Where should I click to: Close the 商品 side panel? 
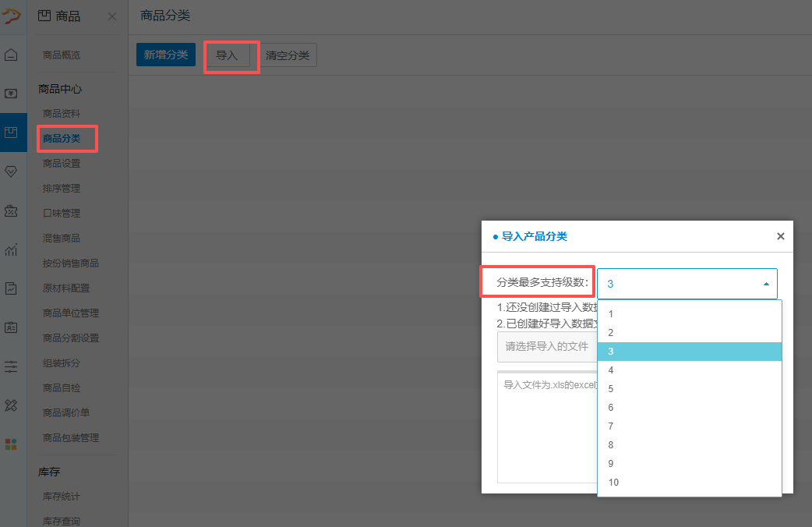click(x=112, y=16)
